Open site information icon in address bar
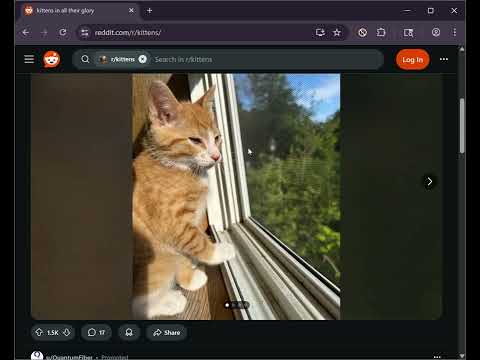 (85, 32)
